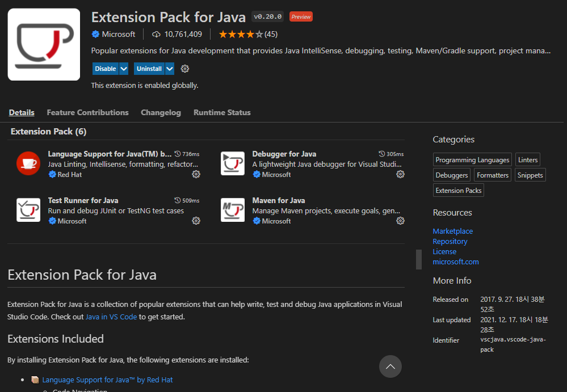Click the vscjava.vscode-java-pack identifier value
567x392 pixels.
[x=513, y=345]
